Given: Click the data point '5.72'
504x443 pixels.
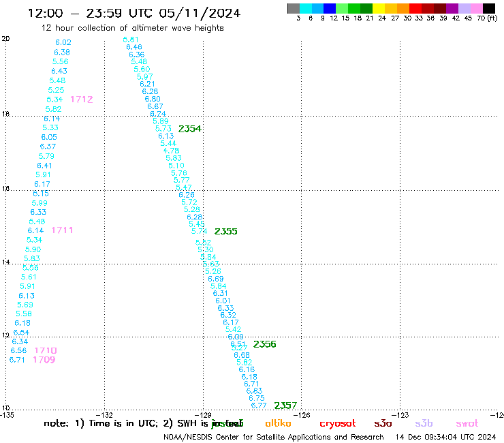Looking at the screenshot, I should pyautogui.click(x=189, y=202).
